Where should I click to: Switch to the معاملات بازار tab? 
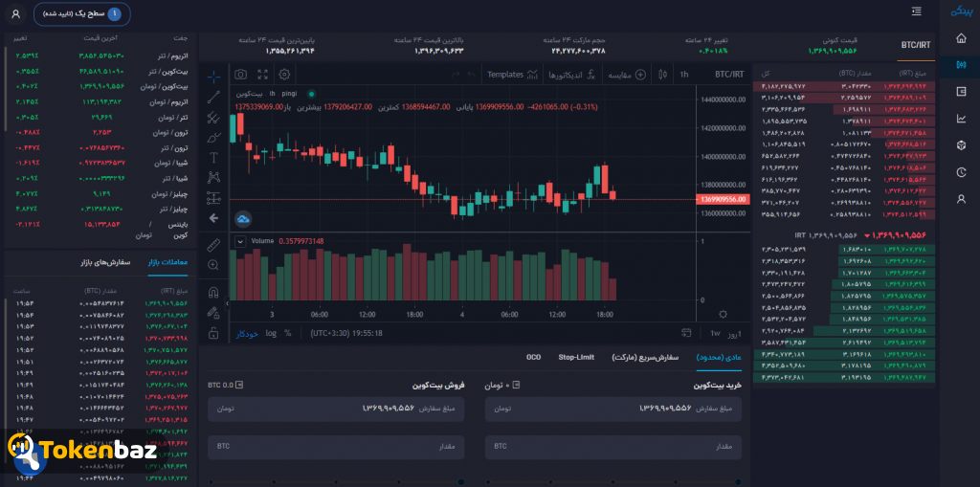[167, 262]
